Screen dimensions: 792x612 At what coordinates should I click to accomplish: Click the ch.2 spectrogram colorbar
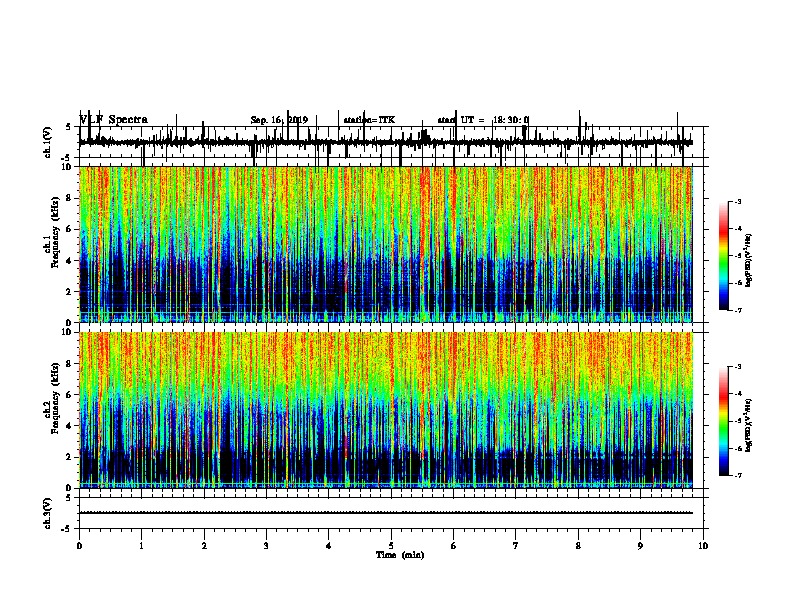pyautogui.click(x=723, y=421)
